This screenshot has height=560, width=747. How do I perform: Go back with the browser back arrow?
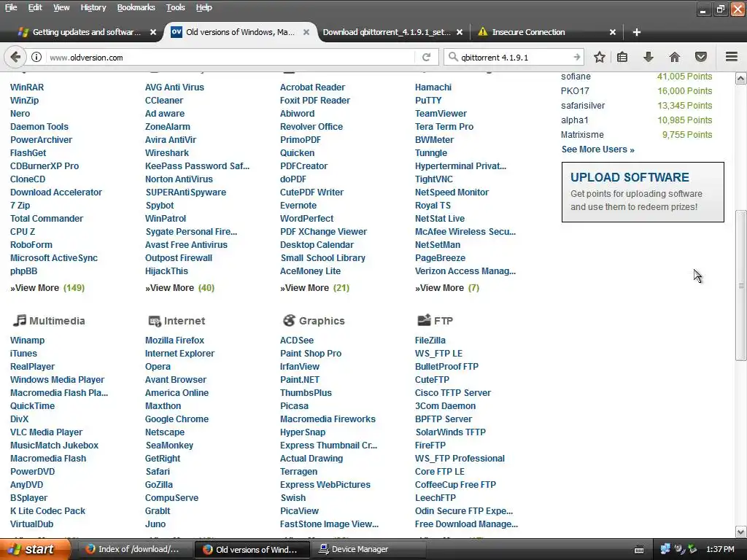coord(15,57)
